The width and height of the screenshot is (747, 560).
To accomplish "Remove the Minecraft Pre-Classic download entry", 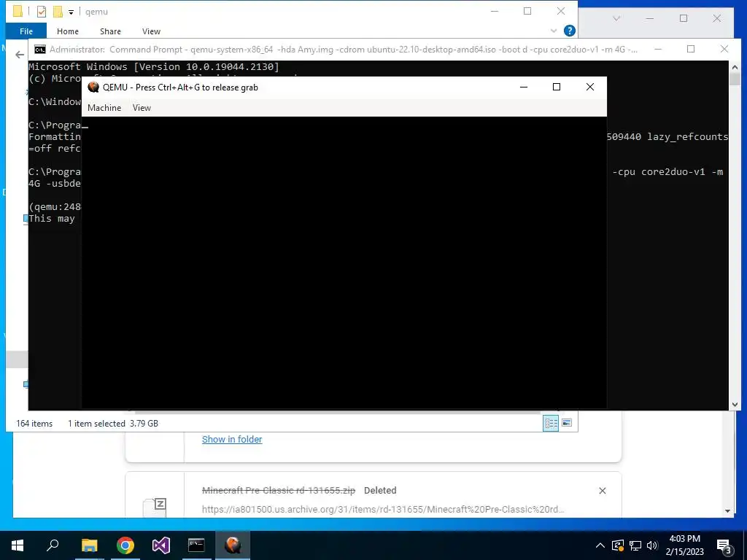I will pyautogui.click(x=602, y=491).
